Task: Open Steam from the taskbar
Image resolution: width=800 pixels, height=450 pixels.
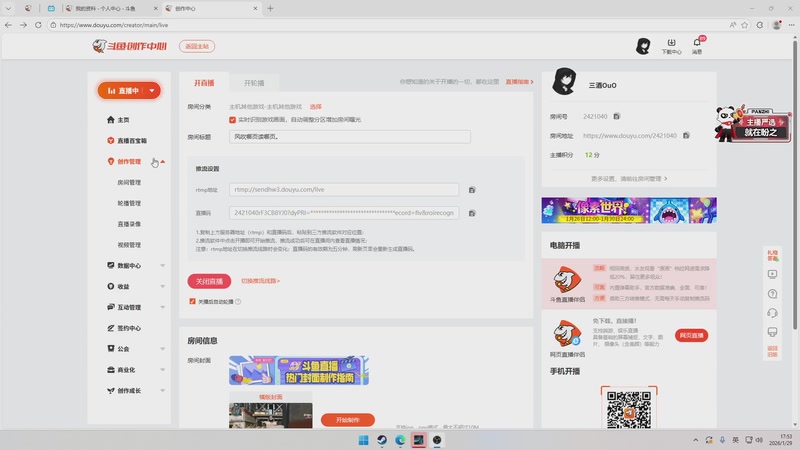Action: (382, 440)
